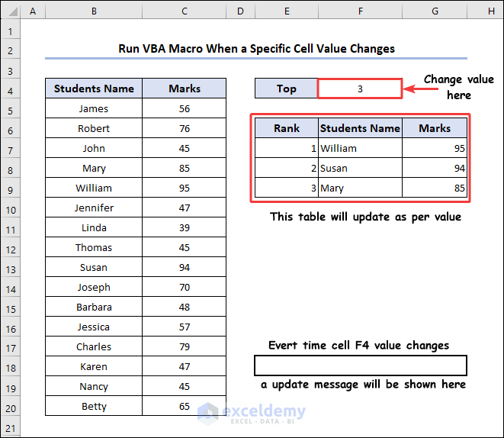Click James's marks 56

pyautogui.click(x=185, y=108)
